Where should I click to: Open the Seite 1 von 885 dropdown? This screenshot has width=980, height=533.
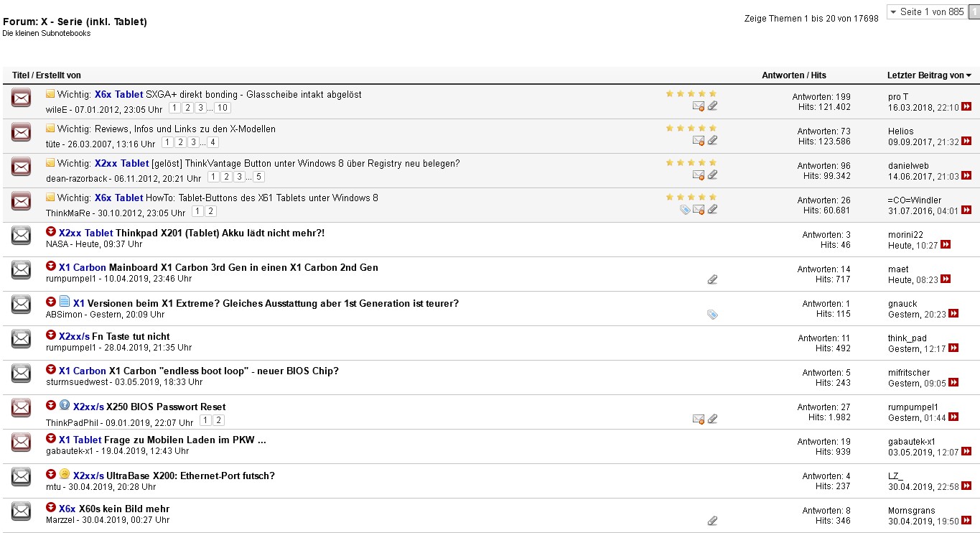[926, 12]
